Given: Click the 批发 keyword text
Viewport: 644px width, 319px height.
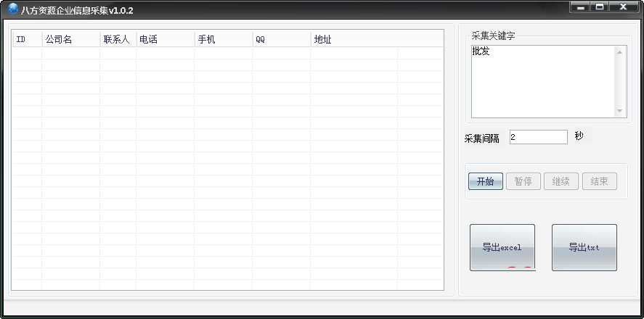Looking at the screenshot, I should tap(481, 51).
